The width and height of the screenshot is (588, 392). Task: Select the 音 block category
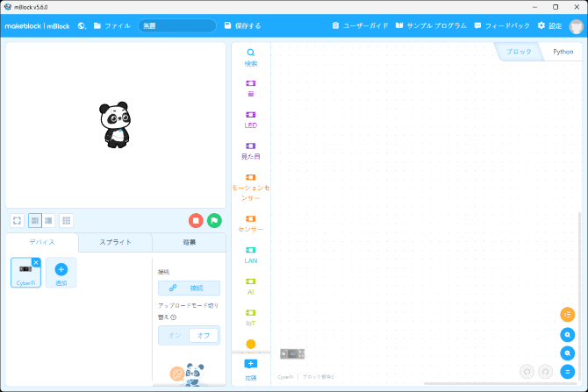[250, 88]
